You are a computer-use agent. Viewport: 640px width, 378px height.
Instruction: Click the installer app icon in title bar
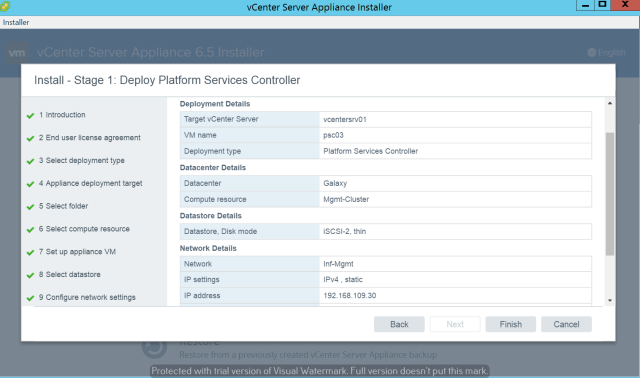point(5,6)
